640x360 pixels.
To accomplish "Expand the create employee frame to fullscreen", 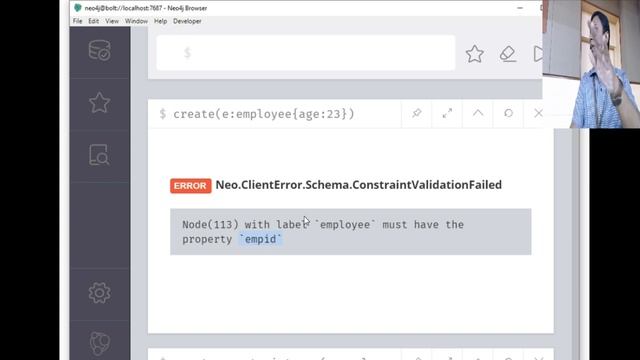I will pos(447,113).
